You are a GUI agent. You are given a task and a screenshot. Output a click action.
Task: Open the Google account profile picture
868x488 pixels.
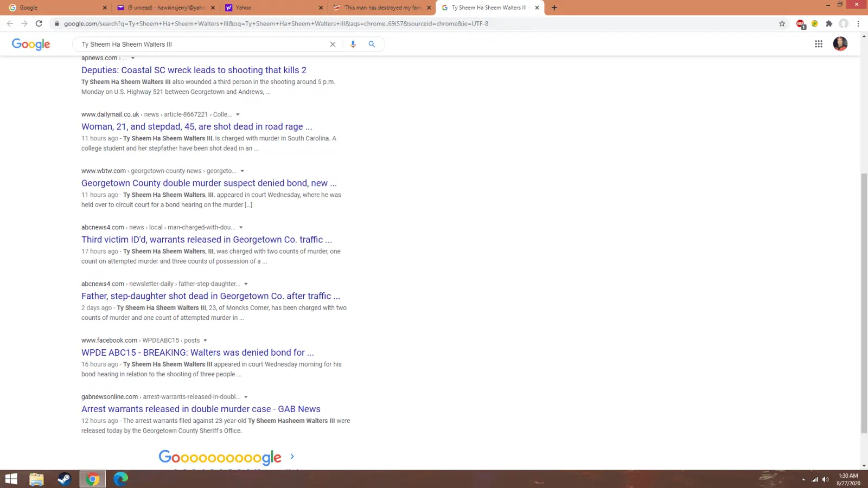pos(840,44)
